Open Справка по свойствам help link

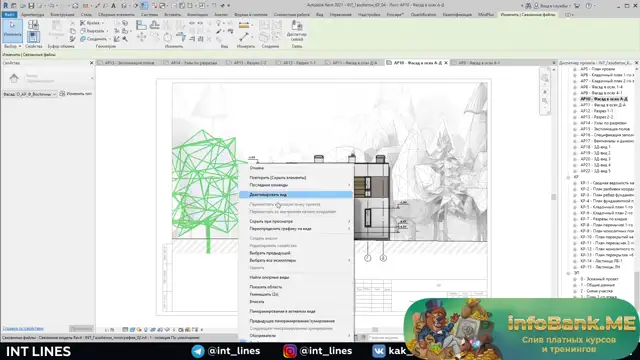click(23, 328)
